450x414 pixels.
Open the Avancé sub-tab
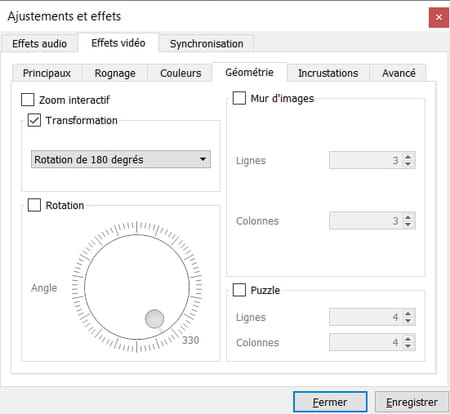(x=399, y=73)
